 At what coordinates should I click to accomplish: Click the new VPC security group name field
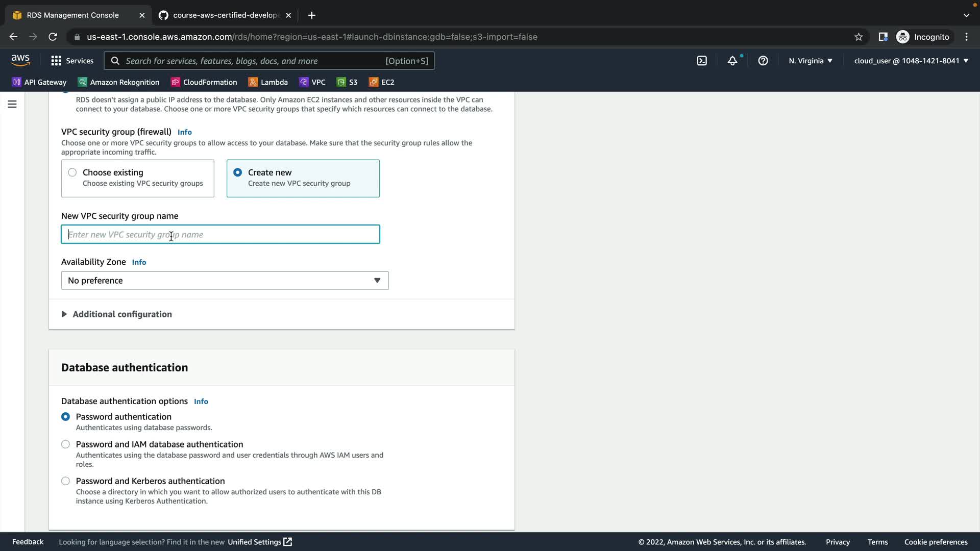pyautogui.click(x=220, y=235)
